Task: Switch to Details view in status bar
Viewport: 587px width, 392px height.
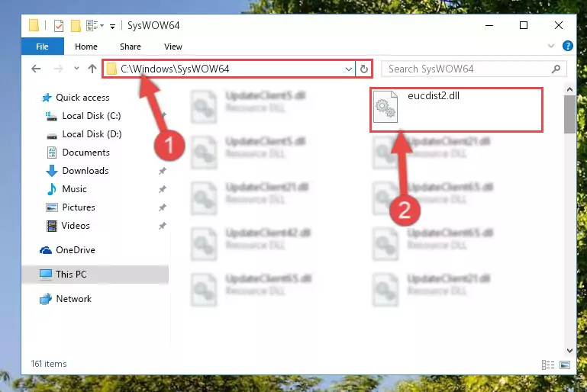Action: click(548, 365)
